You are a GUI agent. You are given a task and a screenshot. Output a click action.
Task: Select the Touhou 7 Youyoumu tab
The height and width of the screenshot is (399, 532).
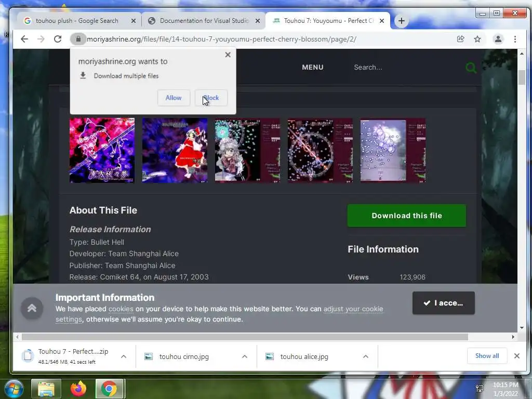click(328, 21)
